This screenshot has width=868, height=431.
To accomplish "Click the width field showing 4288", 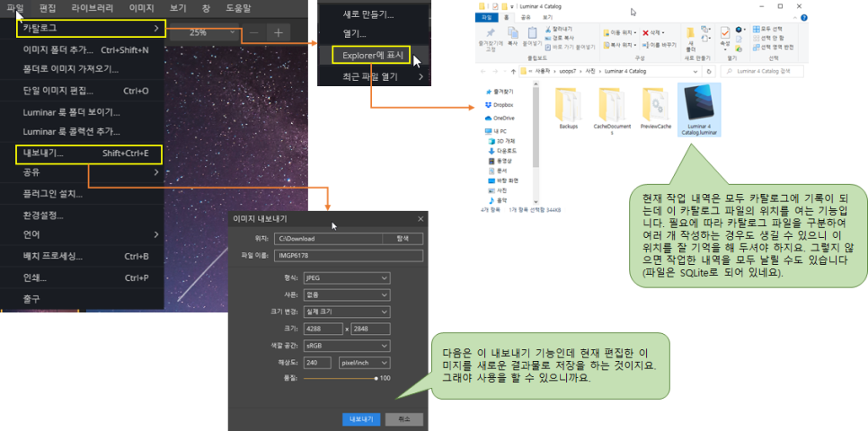I will click(x=323, y=330).
